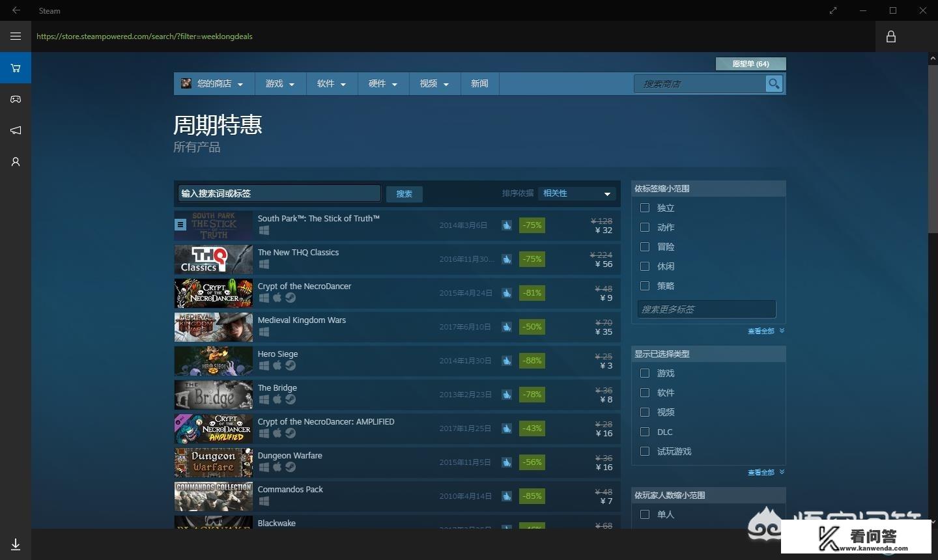Expand 查看全部 under tag filters
938x560 pixels.
click(766, 331)
